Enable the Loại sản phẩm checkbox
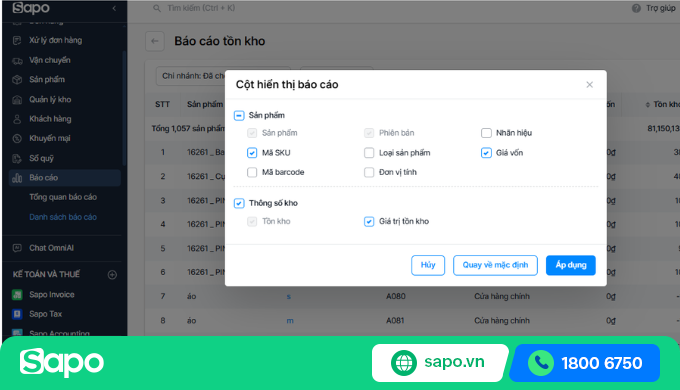This screenshot has height=390, width=680. coord(369,153)
